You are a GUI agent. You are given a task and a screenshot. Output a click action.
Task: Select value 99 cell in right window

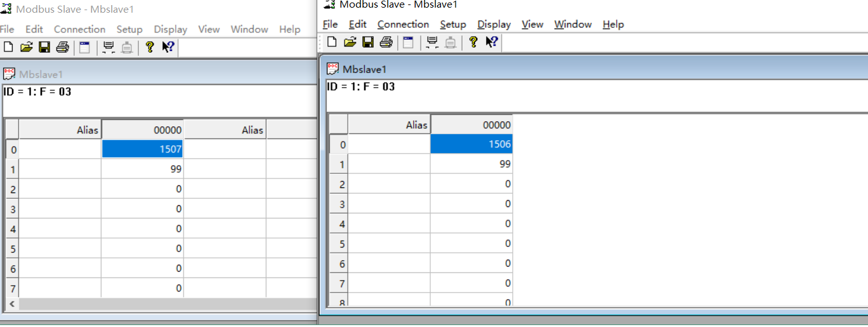tap(471, 164)
